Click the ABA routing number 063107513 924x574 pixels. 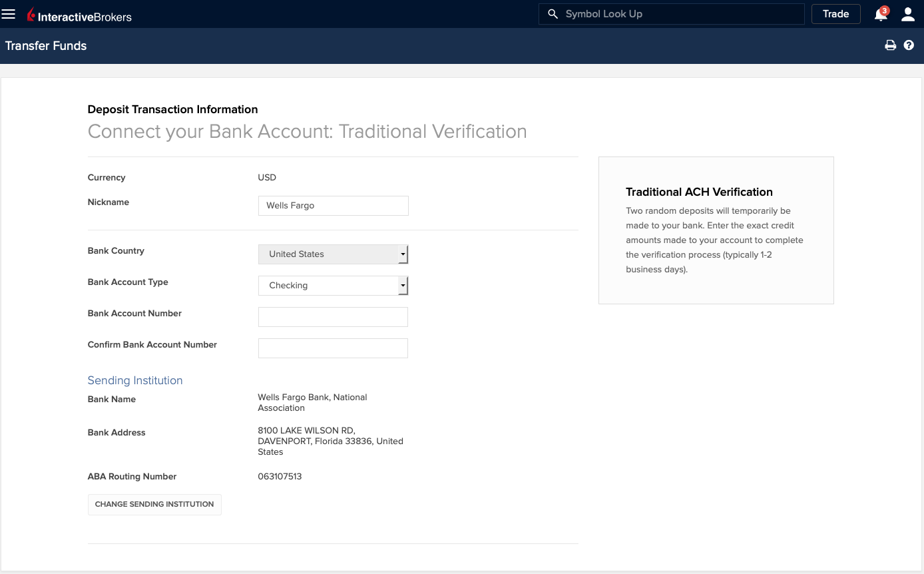[x=280, y=477]
